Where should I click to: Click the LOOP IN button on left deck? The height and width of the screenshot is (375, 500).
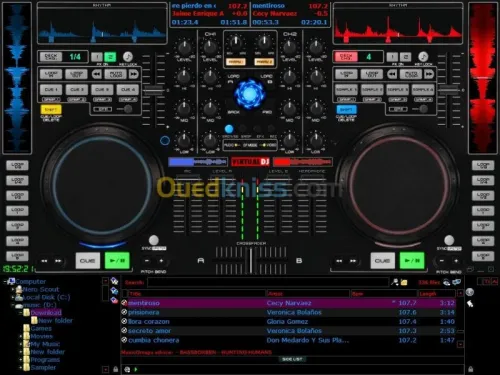pos(51,74)
